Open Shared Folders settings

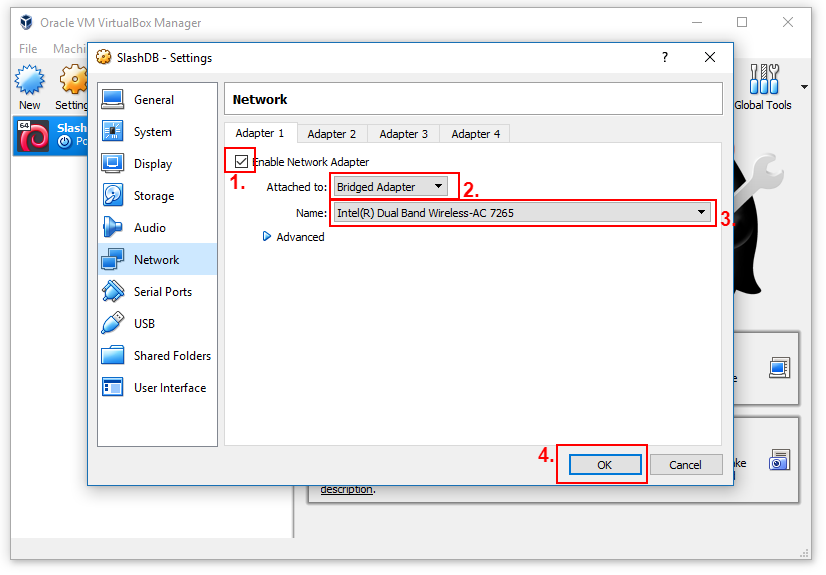click(171, 356)
